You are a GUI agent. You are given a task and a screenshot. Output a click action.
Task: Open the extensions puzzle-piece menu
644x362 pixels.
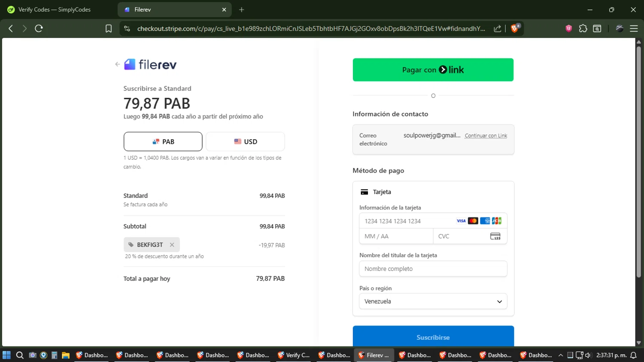tap(583, 28)
